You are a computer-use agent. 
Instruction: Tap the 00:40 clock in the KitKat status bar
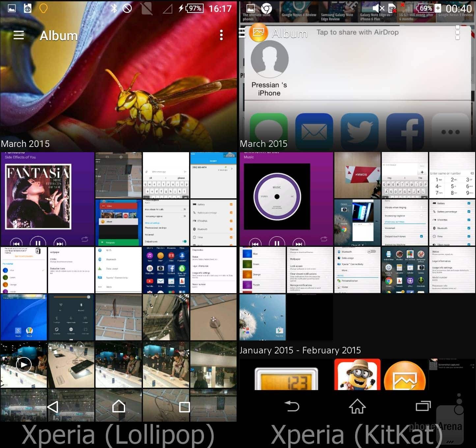[x=459, y=8]
